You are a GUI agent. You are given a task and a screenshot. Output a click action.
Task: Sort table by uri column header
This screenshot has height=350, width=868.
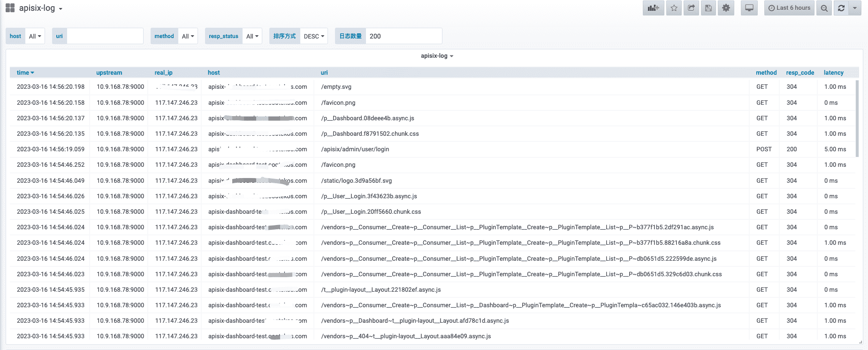click(x=324, y=73)
